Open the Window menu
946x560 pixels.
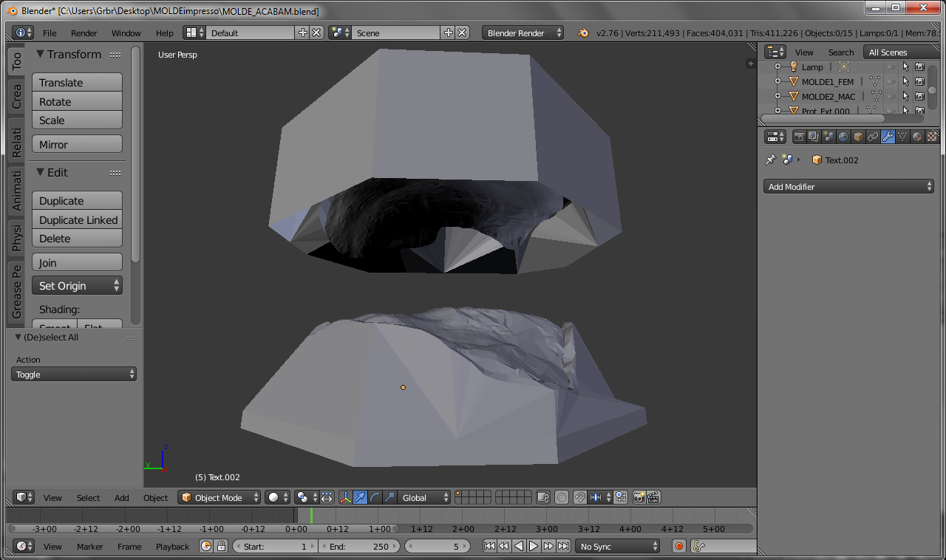(126, 33)
